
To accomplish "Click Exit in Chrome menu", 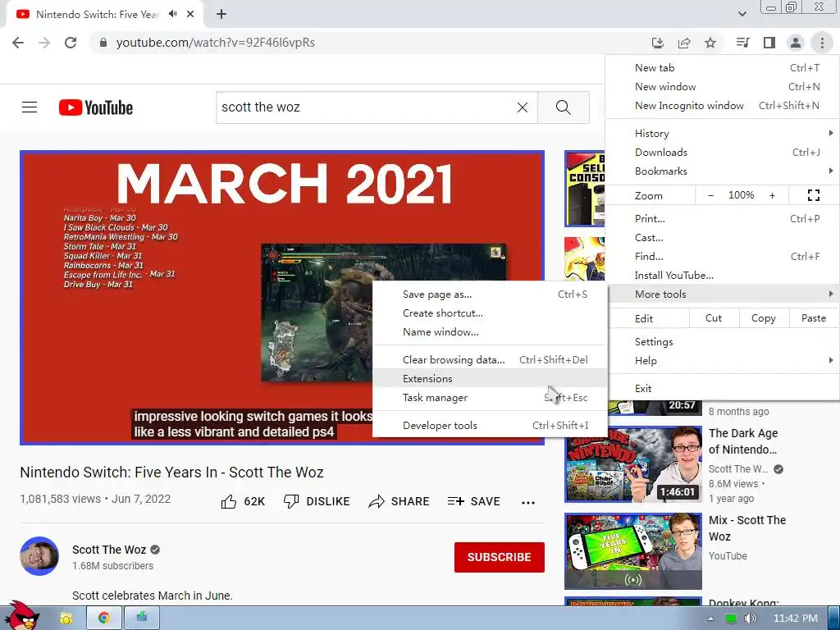I will 722,388.
